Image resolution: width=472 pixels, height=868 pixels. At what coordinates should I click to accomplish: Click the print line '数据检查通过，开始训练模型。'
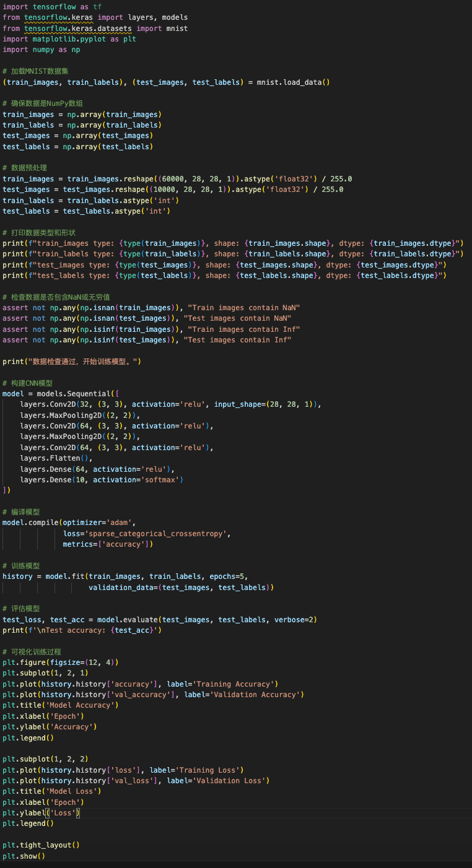(x=72, y=362)
